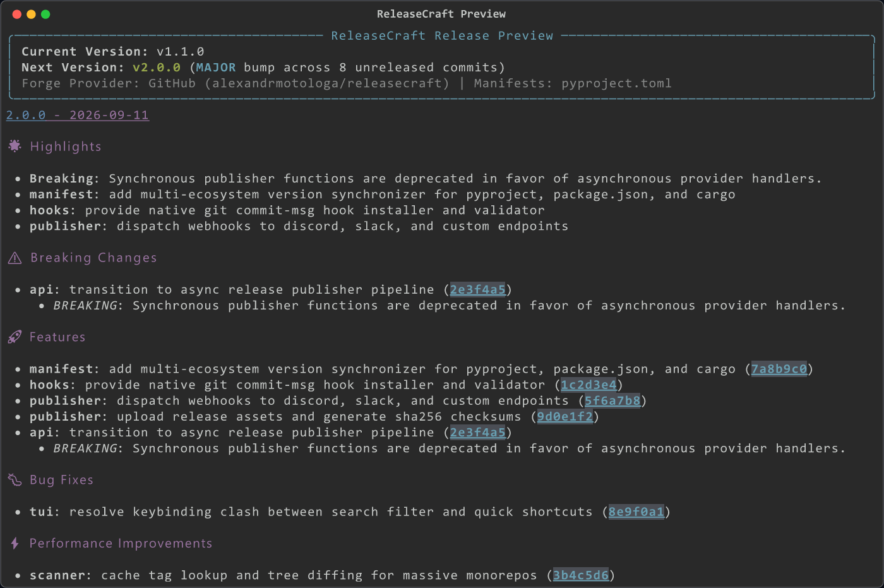Select the Features section heading
884x588 pixels.
pos(57,337)
